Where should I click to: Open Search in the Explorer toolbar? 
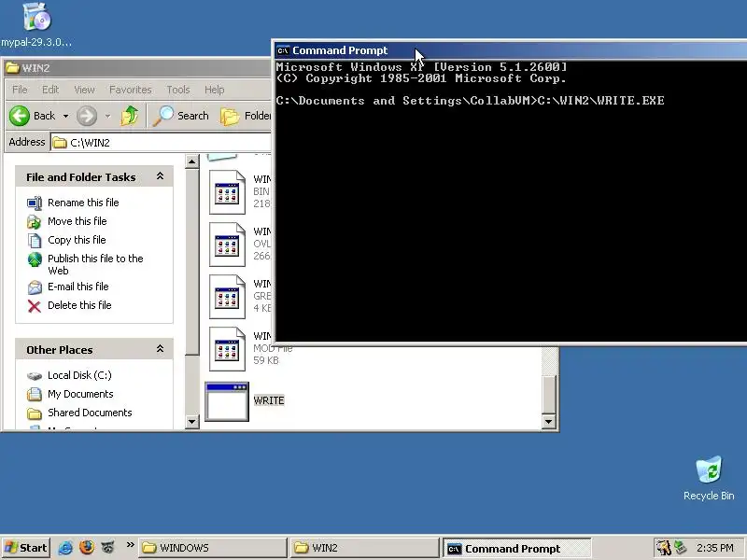point(180,116)
